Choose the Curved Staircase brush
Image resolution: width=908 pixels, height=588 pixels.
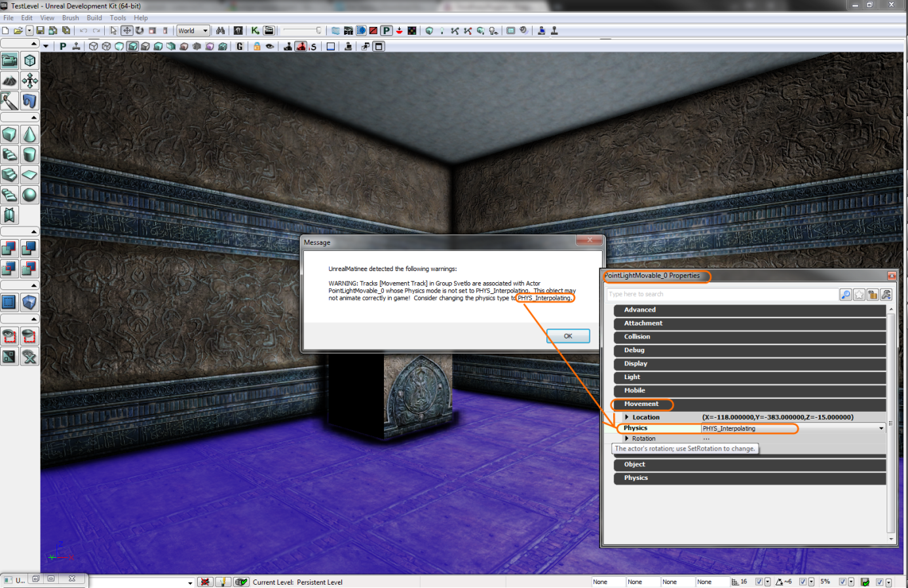tap(10, 155)
